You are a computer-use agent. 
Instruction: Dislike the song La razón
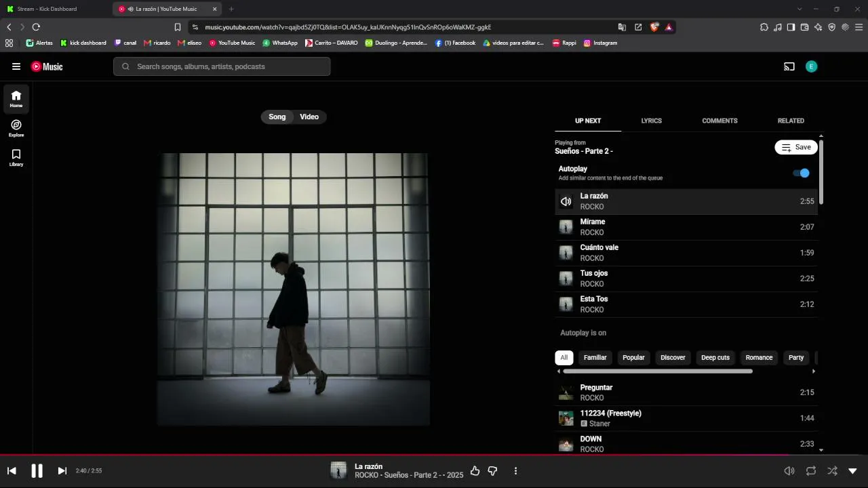click(x=493, y=471)
